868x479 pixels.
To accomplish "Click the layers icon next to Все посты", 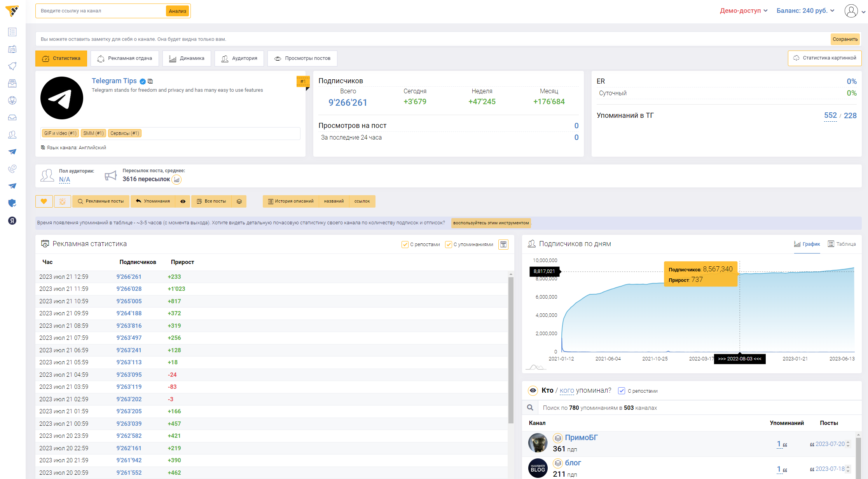I will click(x=239, y=201).
